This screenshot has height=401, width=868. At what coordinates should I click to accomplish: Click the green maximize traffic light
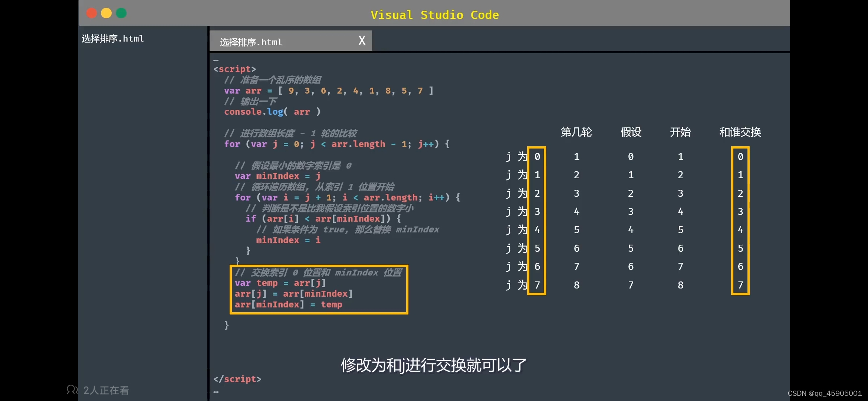121,13
